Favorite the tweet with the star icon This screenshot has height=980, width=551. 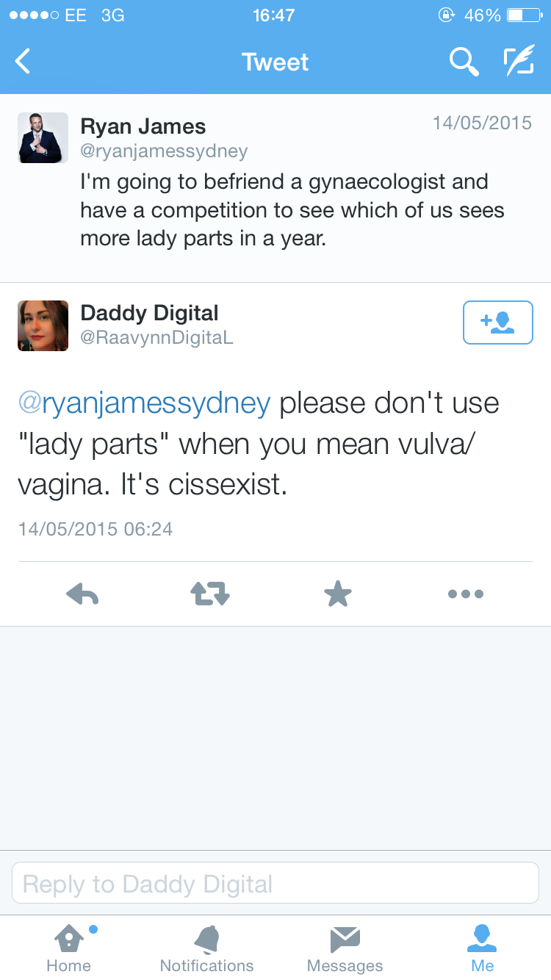click(338, 594)
